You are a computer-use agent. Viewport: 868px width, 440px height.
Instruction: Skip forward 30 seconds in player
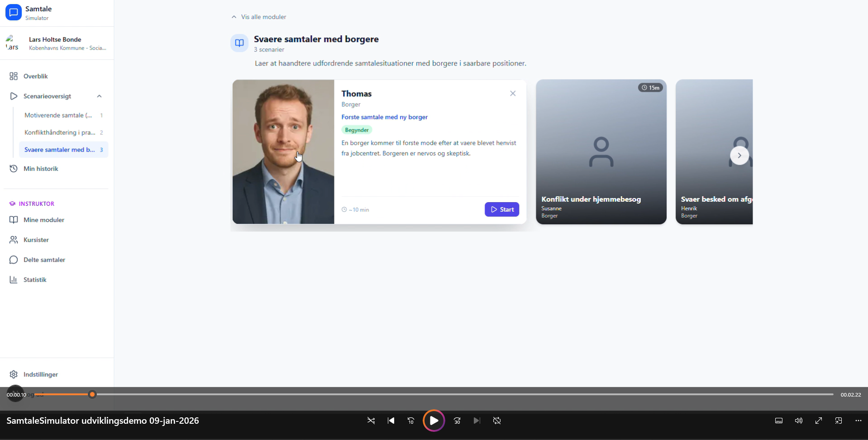pos(457,421)
